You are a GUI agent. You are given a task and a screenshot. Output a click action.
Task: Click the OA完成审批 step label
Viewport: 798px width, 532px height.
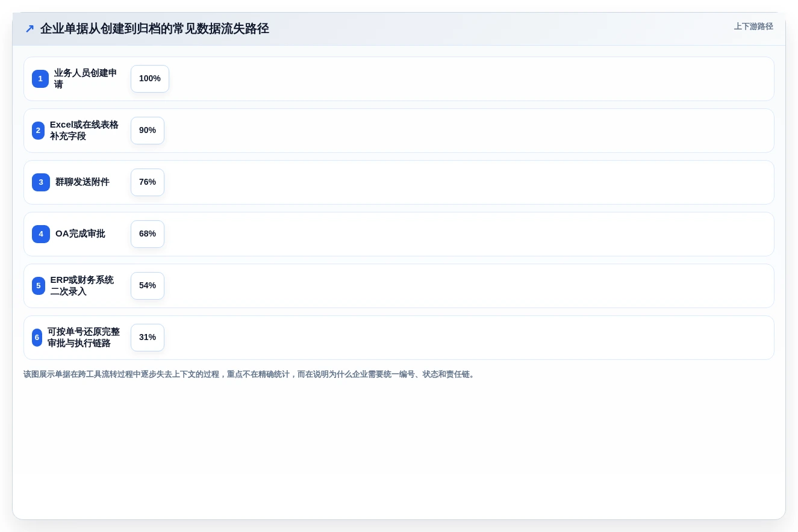click(80, 234)
